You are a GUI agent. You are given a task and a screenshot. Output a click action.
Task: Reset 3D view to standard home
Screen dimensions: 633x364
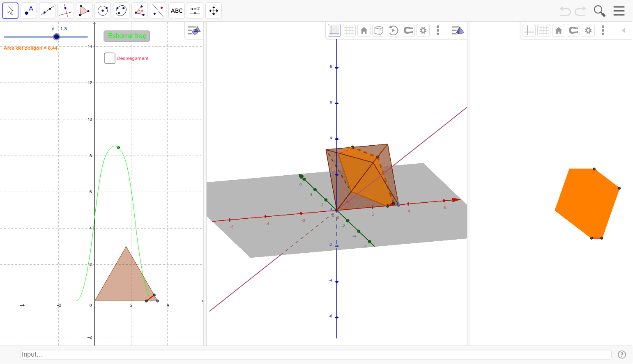[364, 30]
